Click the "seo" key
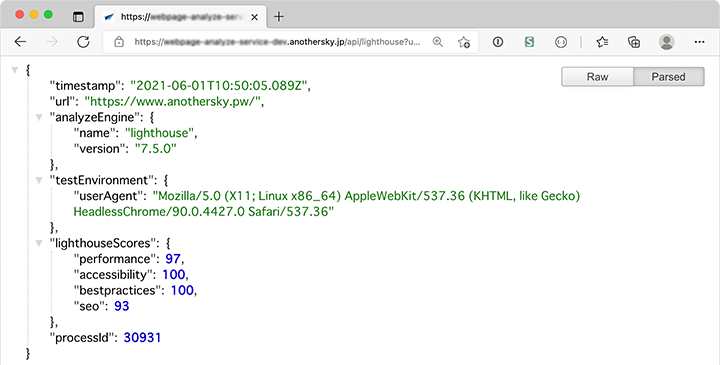Viewport: 720px width, 365px height. coord(89,306)
